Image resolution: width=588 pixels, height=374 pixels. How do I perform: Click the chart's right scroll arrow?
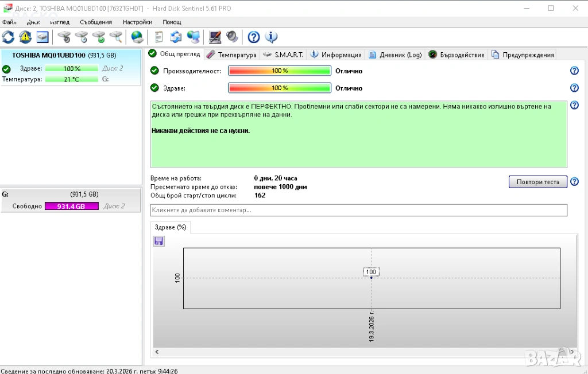point(572,352)
